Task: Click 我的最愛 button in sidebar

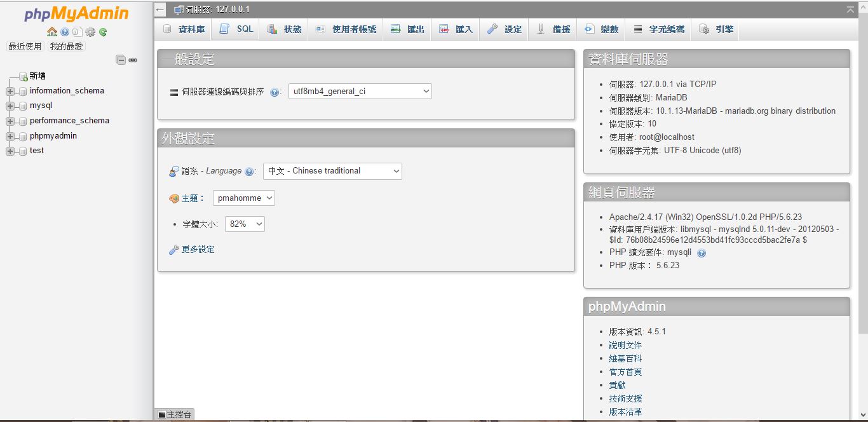Action: point(66,46)
